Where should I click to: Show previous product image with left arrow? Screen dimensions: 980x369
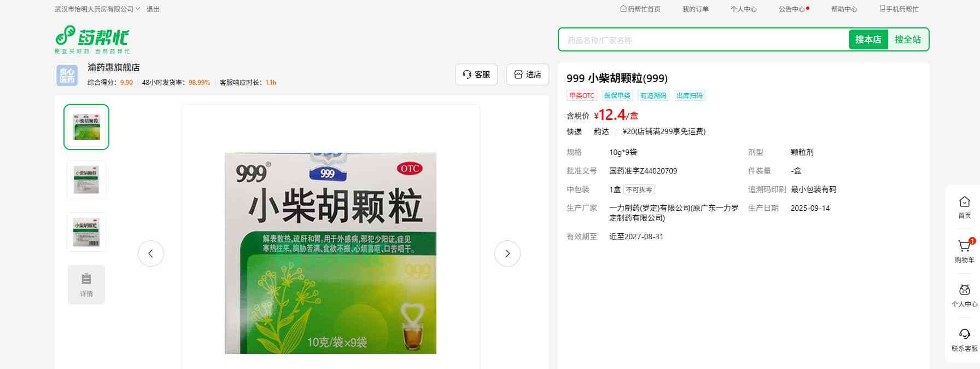tap(151, 253)
